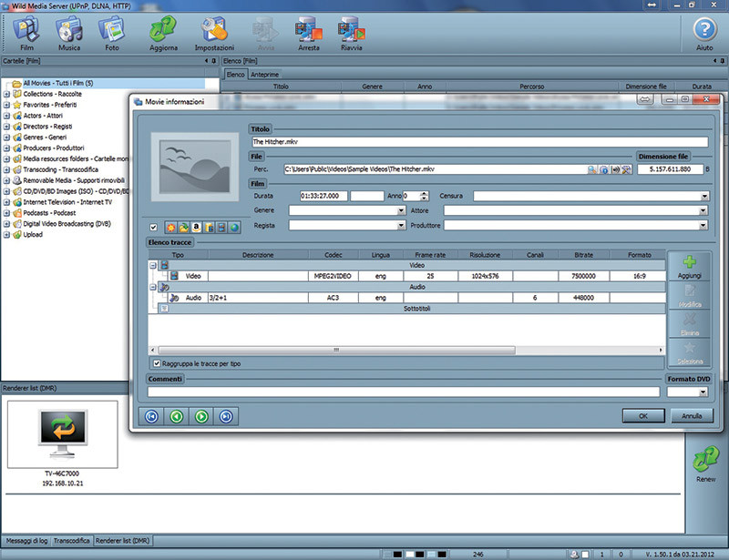
Task: Select the AC3 codec cell in Audio row
Action: (333, 298)
